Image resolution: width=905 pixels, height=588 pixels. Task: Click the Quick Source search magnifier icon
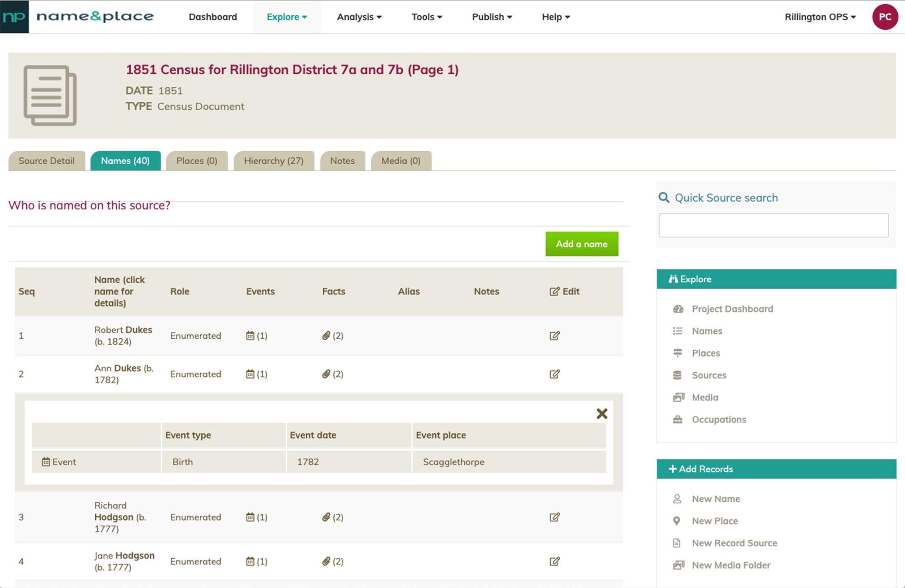point(664,198)
